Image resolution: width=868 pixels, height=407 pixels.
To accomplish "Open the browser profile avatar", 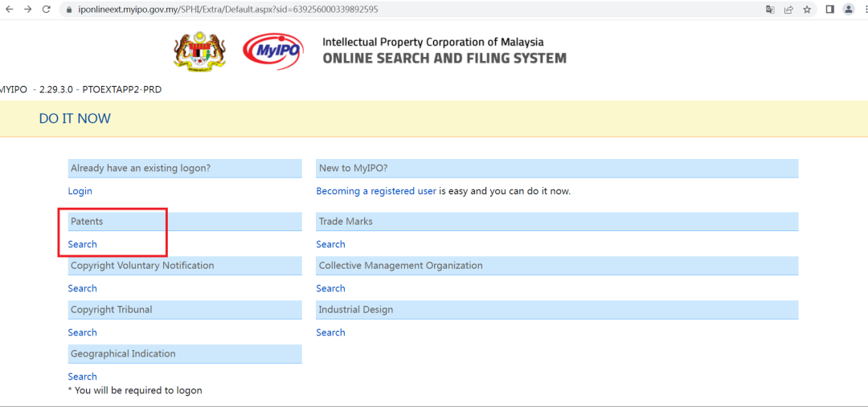I will (x=848, y=10).
